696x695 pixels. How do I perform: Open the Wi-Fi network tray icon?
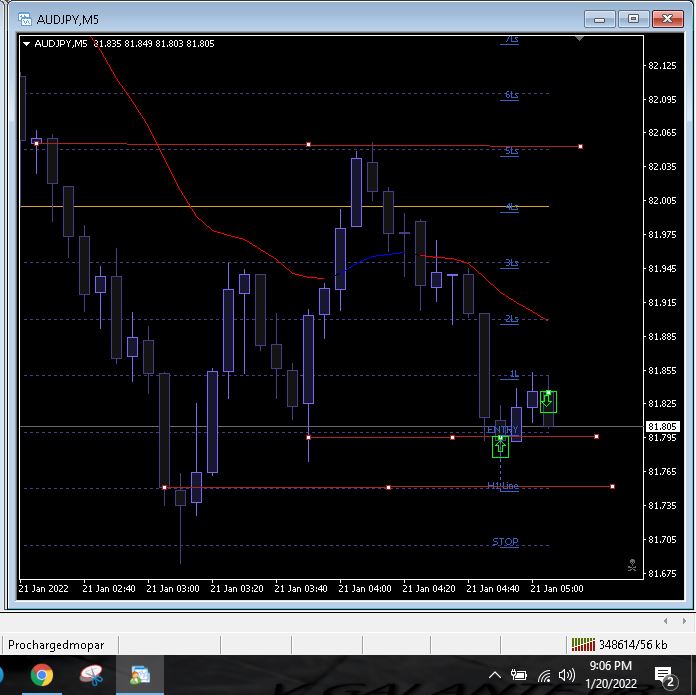point(544,675)
